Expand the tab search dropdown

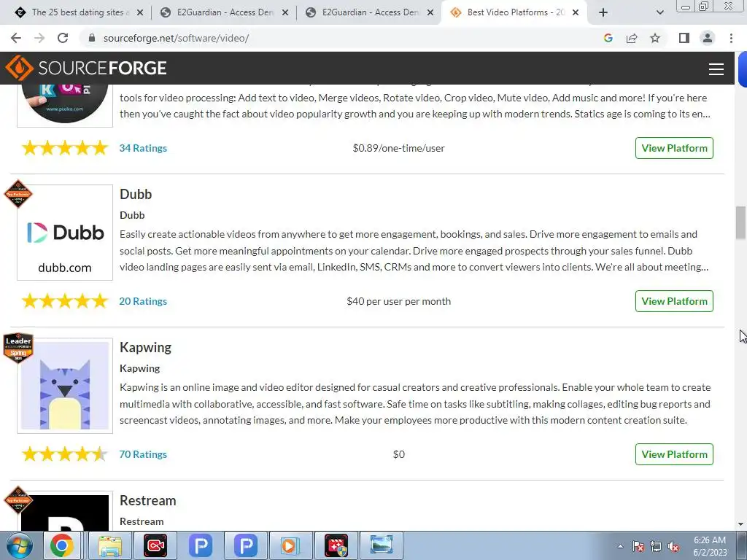(659, 12)
